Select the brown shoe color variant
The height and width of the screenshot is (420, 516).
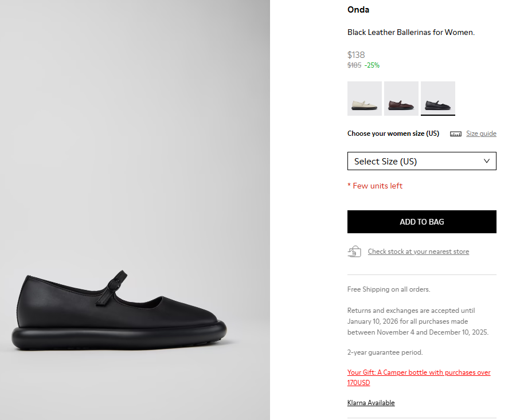(x=401, y=99)
